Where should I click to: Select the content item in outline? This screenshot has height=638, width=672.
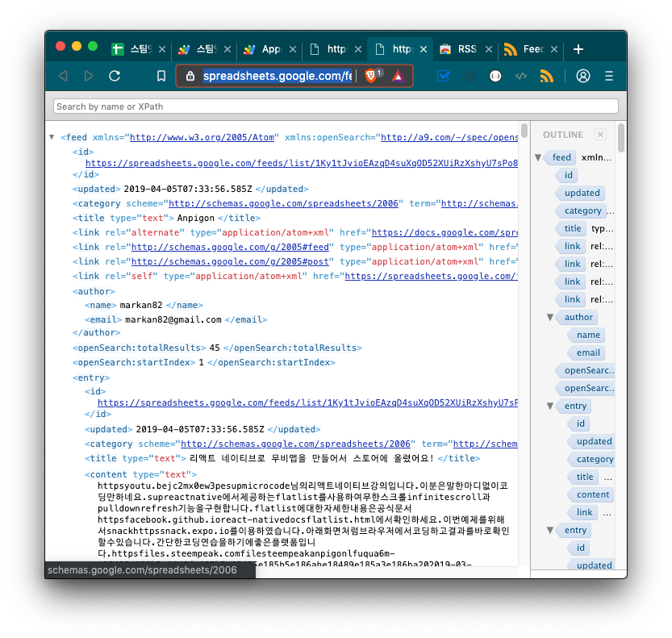593,494
